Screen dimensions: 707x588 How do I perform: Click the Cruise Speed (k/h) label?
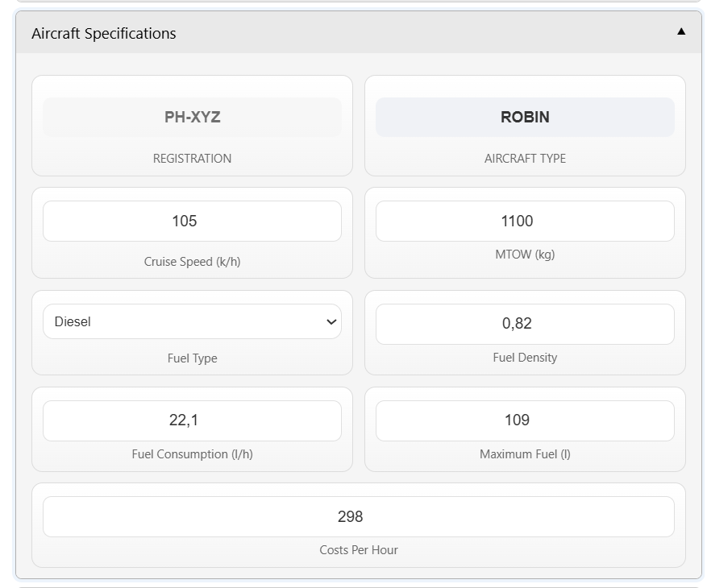coord(192,262)
